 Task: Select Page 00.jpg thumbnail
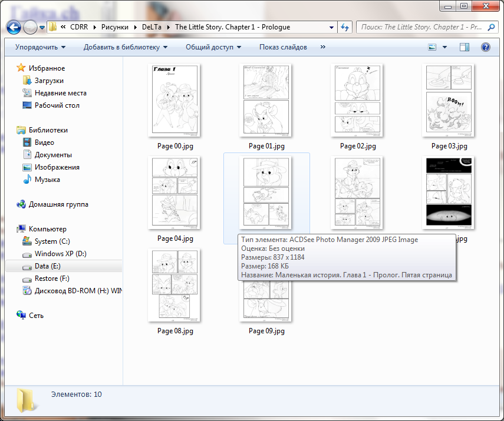pyautogui.click(x=174, y=100)
